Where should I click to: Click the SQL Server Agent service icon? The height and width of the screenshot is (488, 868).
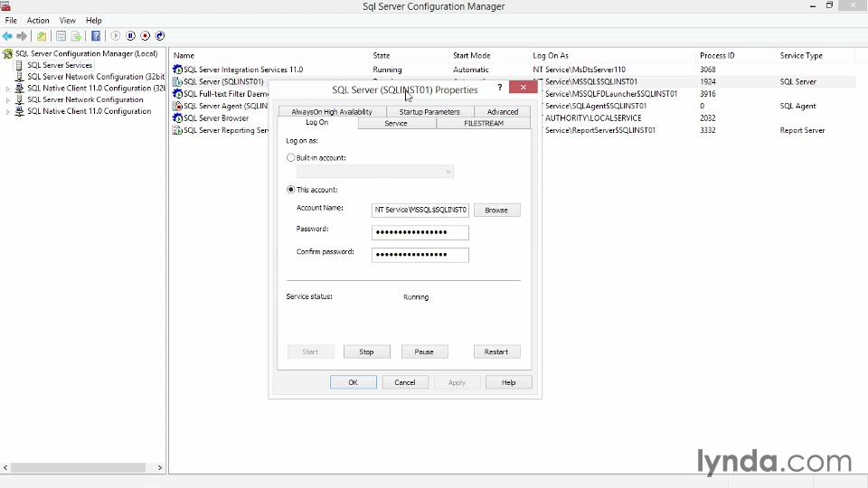[x=177, y=107]
